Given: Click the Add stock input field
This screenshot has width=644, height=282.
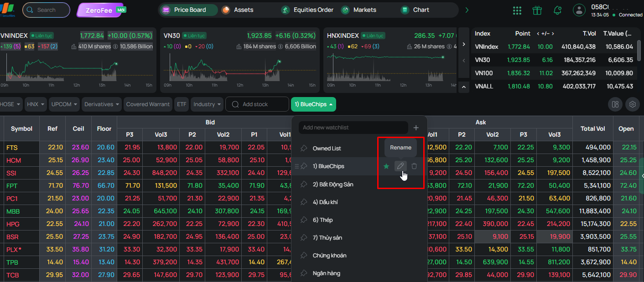Looking at the screenshot, I should pyautogui.click(x=257, y=104).
